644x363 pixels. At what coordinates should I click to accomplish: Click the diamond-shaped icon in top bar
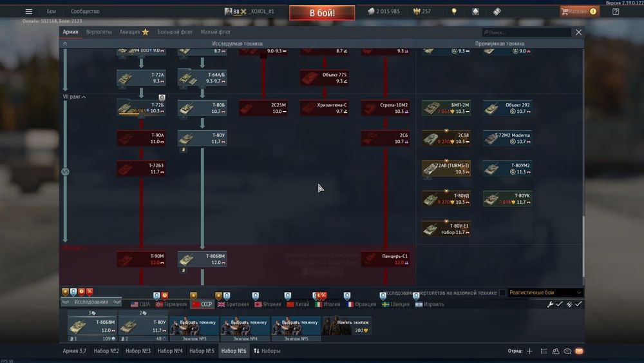coord(476,12)
